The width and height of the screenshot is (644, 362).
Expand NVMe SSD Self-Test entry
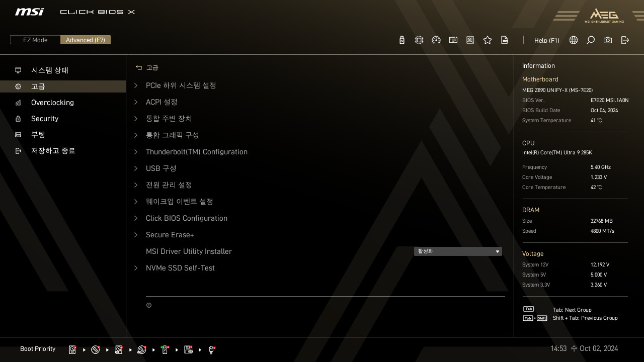click(180, 268)
